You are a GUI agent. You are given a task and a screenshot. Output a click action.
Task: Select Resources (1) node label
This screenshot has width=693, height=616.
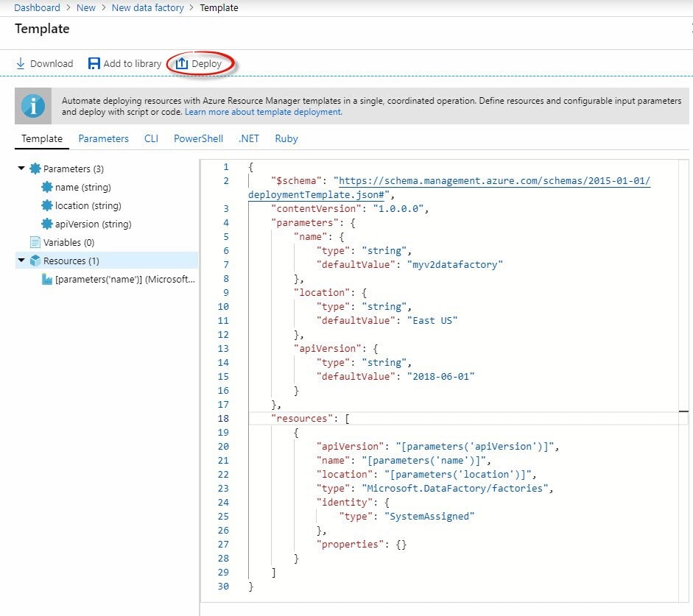pos(71,261)
